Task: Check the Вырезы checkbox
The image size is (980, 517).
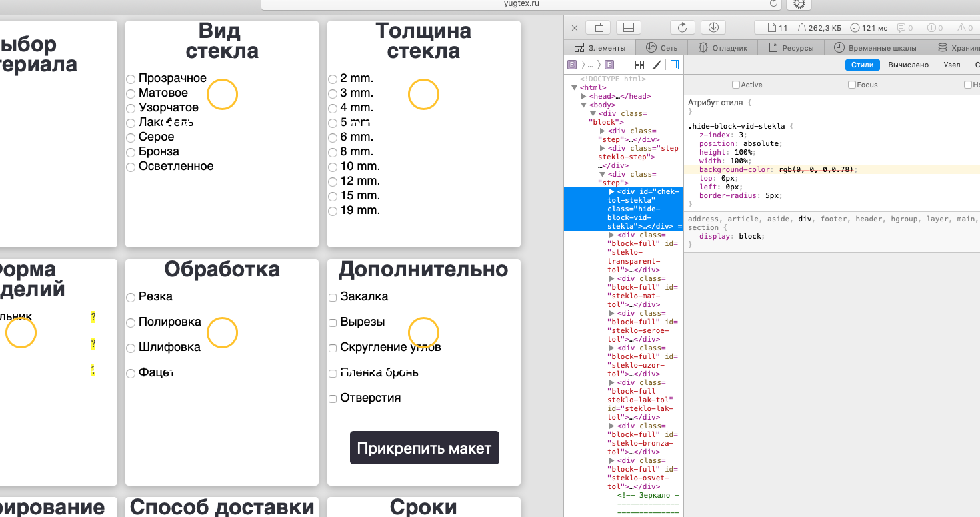Action: (333, 323)
